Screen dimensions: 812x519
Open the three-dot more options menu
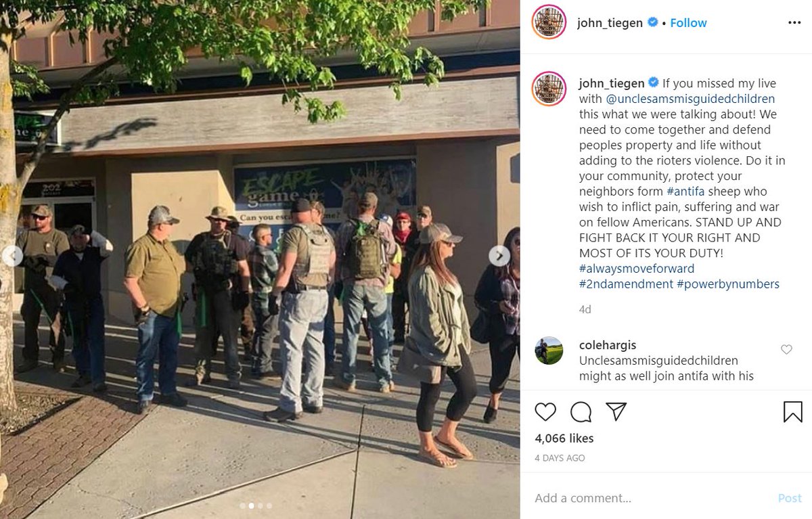[794, 22]
